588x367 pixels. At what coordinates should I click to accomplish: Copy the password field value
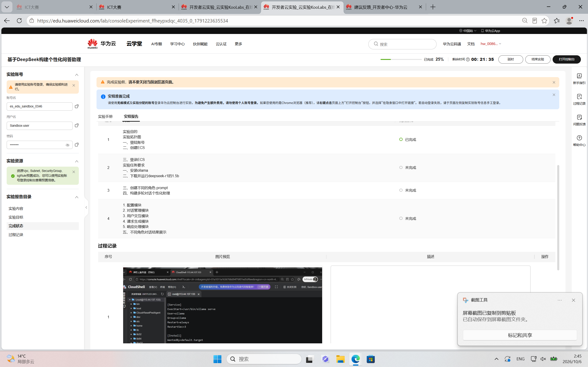pyautogui.click(x=77, y=145)
